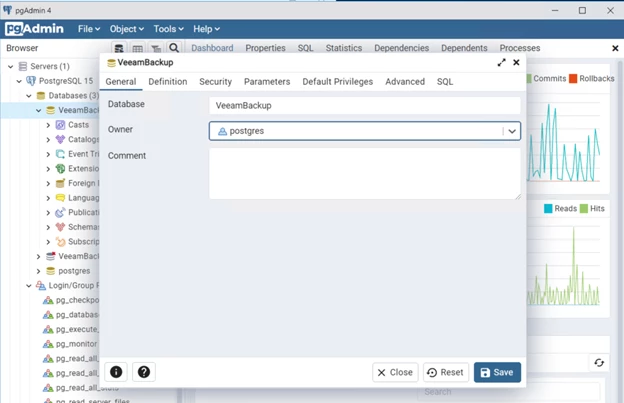Click the Login/Group Roles icon

coord(41,286)
